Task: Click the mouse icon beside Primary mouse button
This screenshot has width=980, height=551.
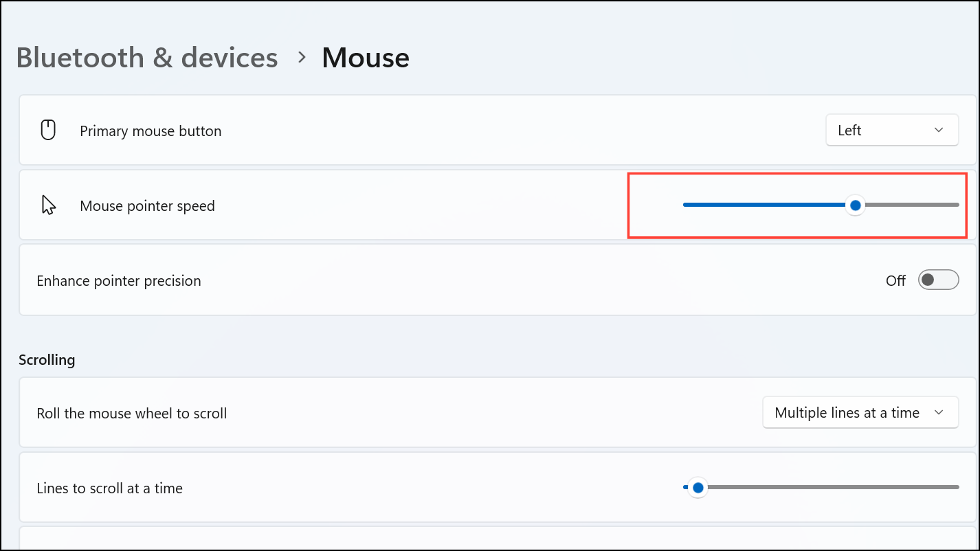Action: 48,130
